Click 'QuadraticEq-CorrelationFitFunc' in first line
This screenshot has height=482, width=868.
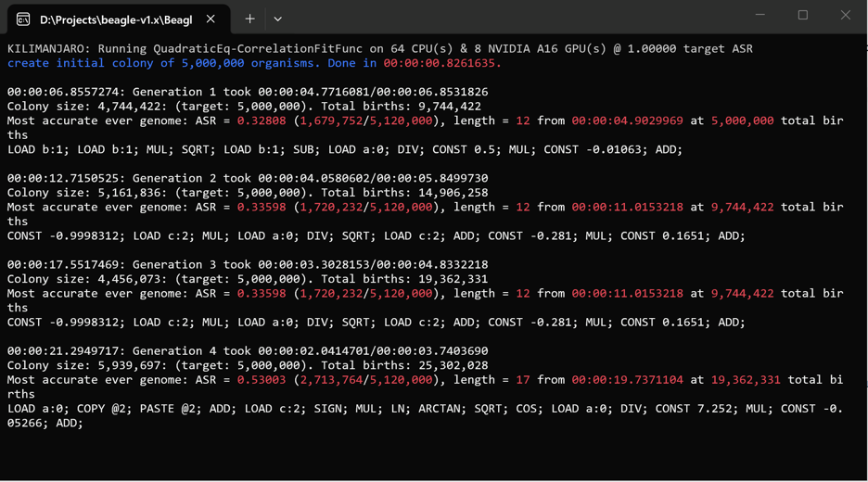258,49
